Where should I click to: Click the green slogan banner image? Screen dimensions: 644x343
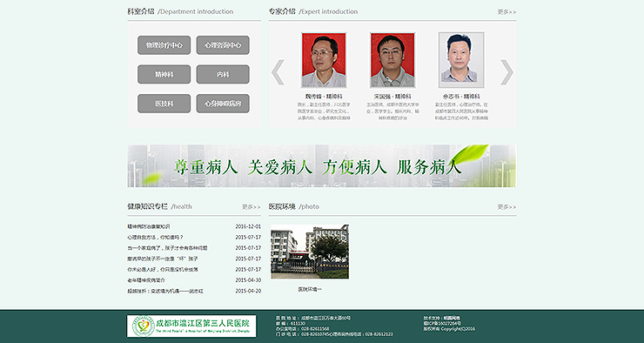point(322,166)
